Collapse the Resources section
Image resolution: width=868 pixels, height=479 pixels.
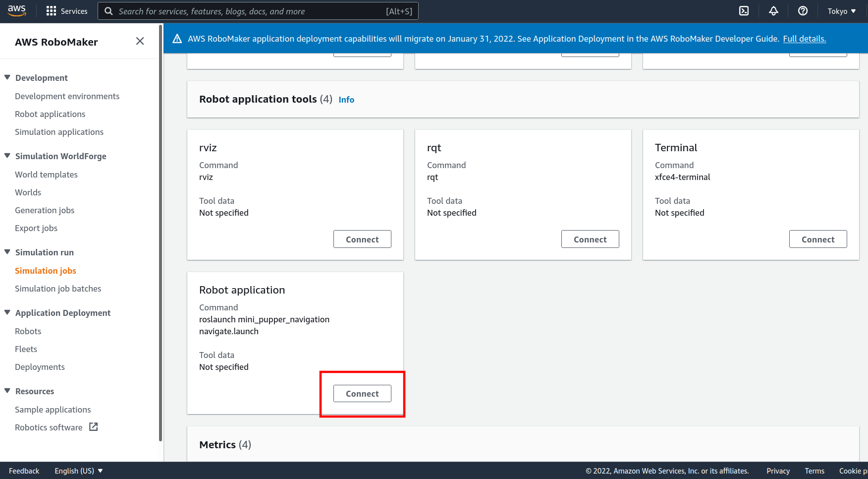tap(7, 391)
